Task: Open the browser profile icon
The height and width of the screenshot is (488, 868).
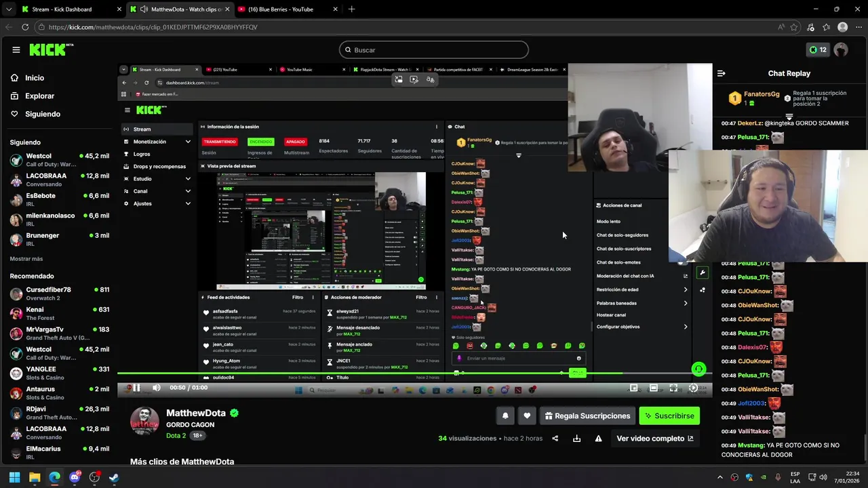Action: (x=842, y=27)
